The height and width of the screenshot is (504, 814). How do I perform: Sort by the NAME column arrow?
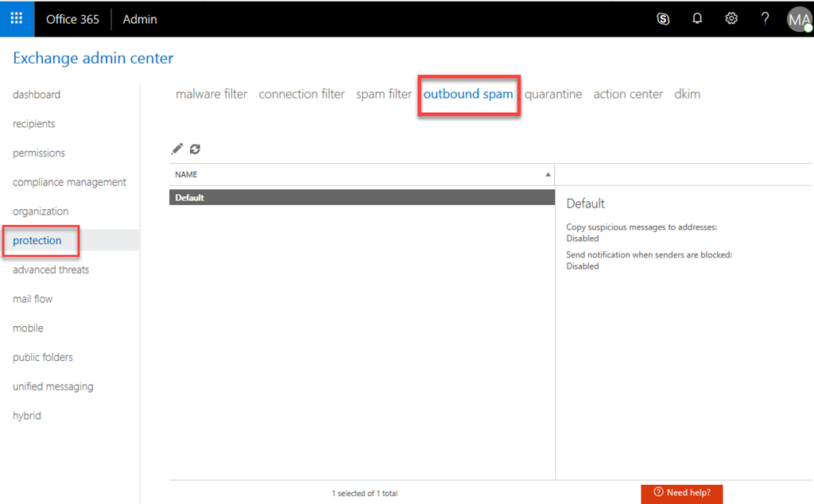pyautogui.click(x=547, y=174)
